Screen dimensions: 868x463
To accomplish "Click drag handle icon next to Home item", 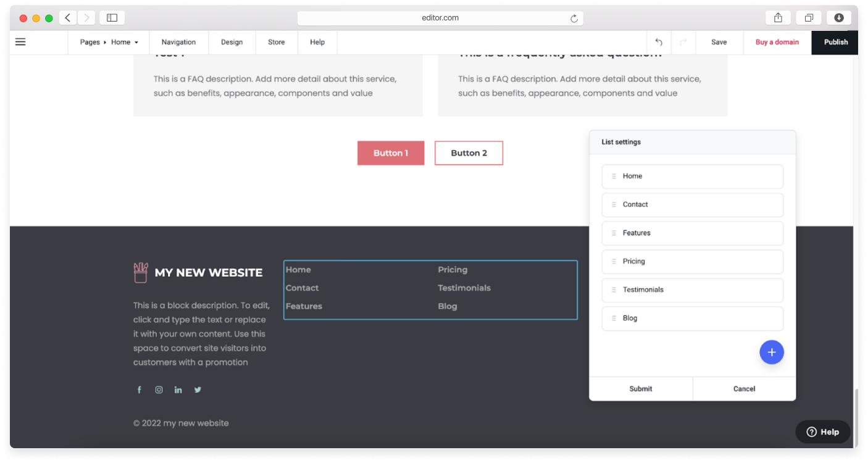I will point(614,177).
